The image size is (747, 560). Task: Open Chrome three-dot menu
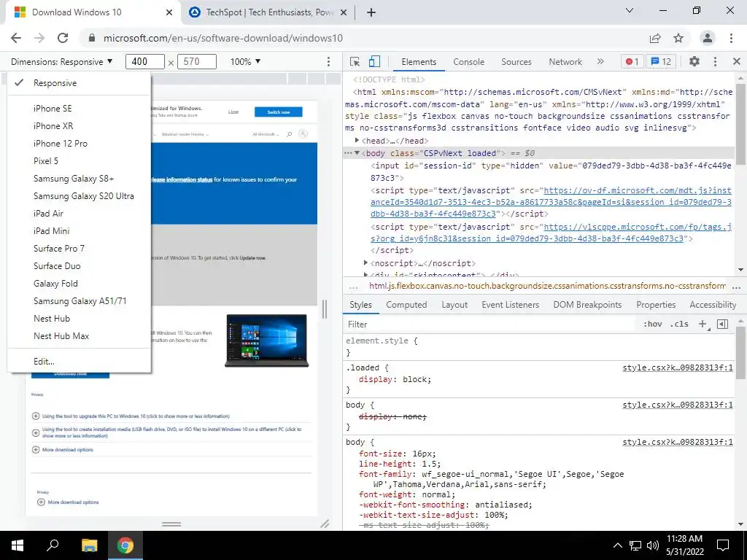click(x=731, y=38)
